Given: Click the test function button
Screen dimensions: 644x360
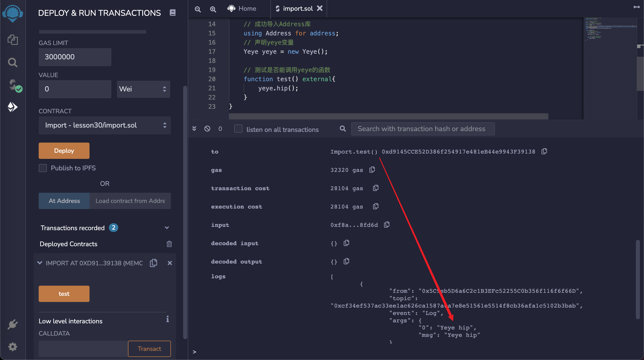Looking at the screenshot, I should click(x=64, y=294).
